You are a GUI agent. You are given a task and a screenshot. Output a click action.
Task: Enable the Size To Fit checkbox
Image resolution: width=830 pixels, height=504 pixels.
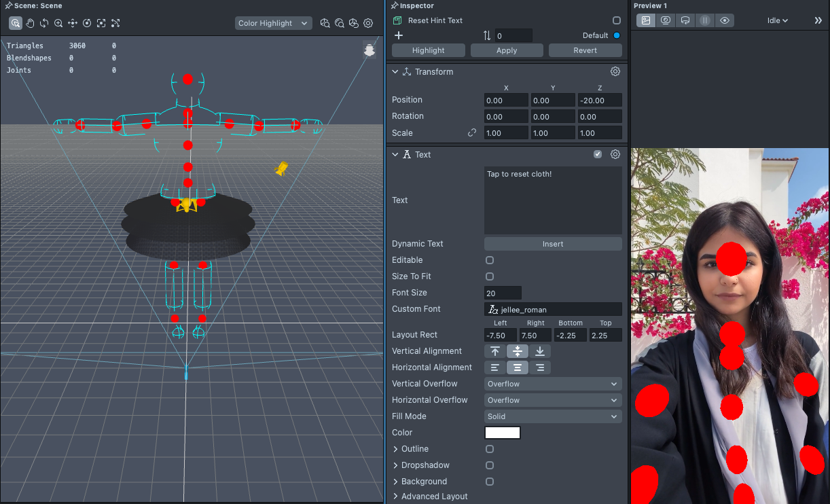coord(490,276)
